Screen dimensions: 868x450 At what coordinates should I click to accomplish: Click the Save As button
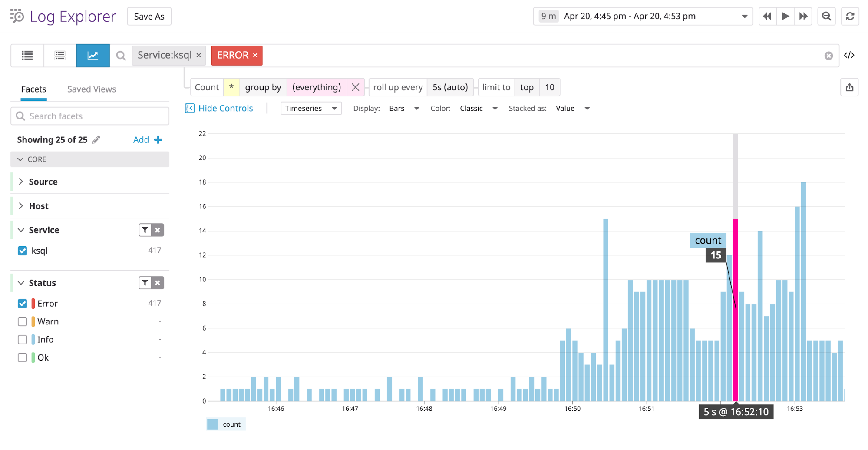pos(149,16)
